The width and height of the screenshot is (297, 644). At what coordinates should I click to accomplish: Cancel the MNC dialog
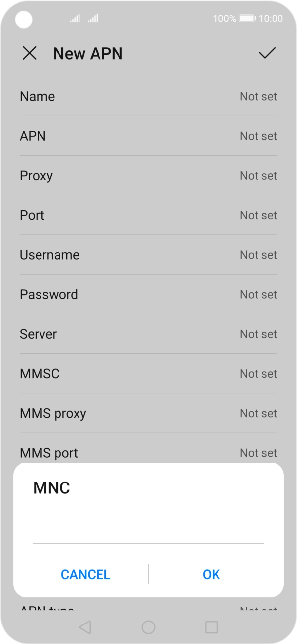pos(85,574)
